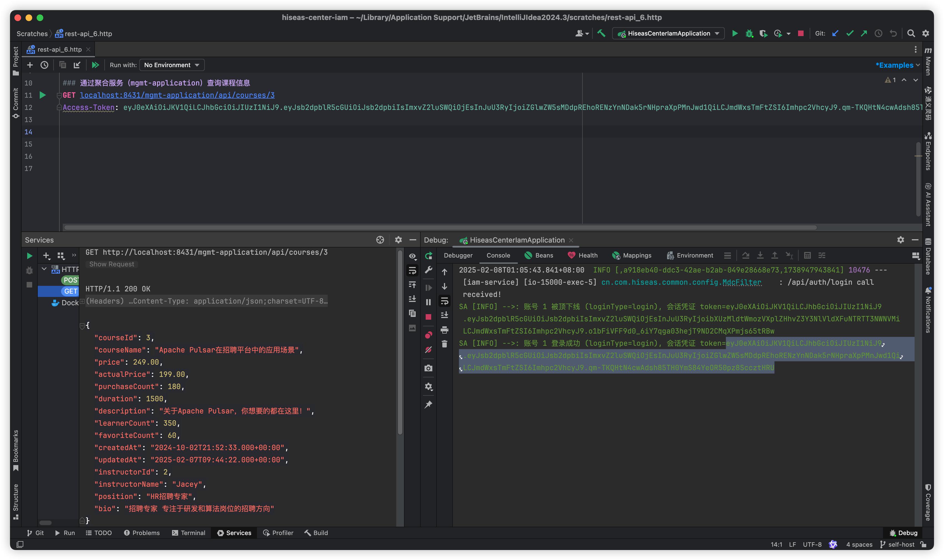
Task: Click the Show Request link in Services
Action: pos(112,264)
